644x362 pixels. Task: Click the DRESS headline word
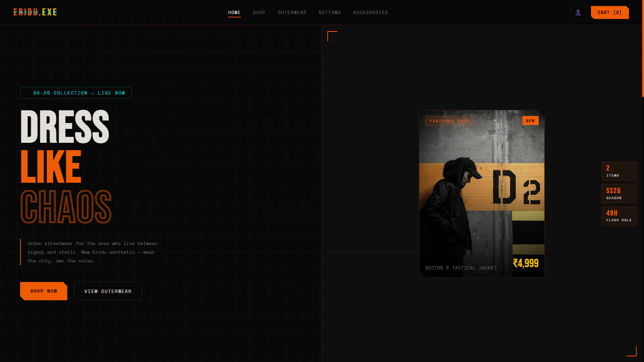pos(65,127)
